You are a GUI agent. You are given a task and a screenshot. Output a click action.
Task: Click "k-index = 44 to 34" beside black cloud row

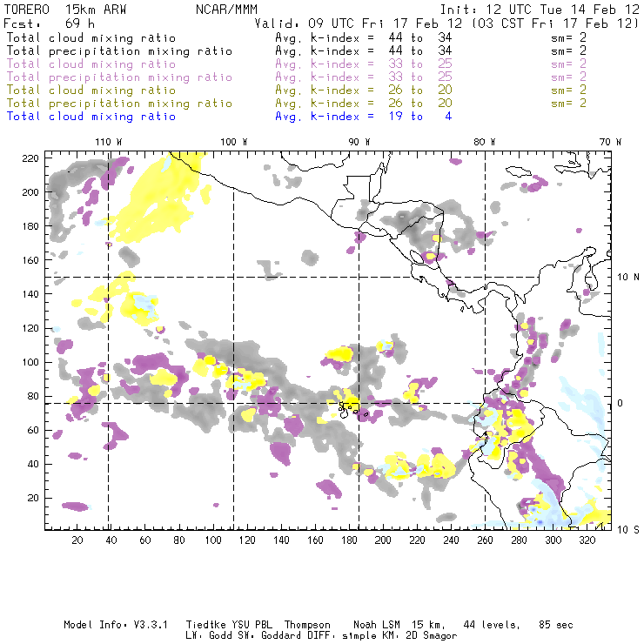(x=381, y=37)
